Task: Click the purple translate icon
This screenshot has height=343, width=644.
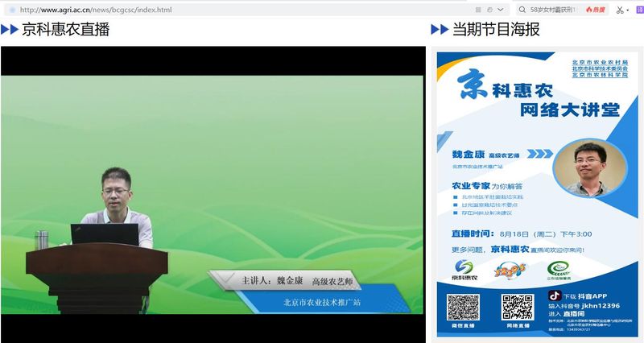Action: point(640,10)
